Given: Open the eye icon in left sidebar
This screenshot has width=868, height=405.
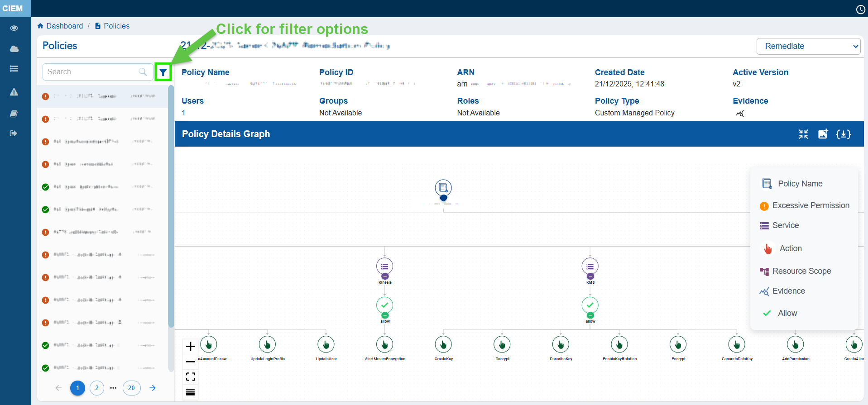Looking at the screenshot, I should point(14,28).
